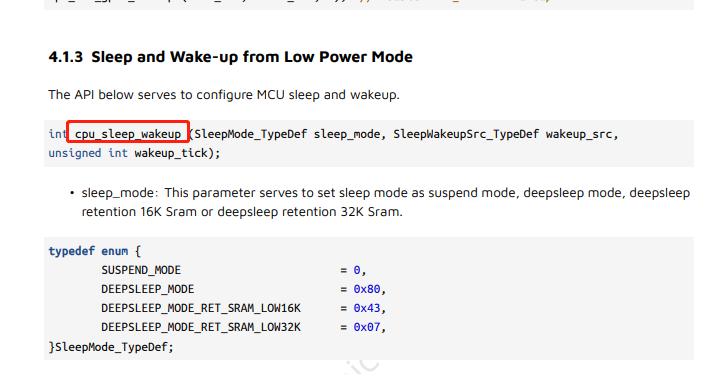714x374 pixels.
Task: Click the "sleep_mode:" bullet description
Action: pyautogui.click(x=386, y=202)
